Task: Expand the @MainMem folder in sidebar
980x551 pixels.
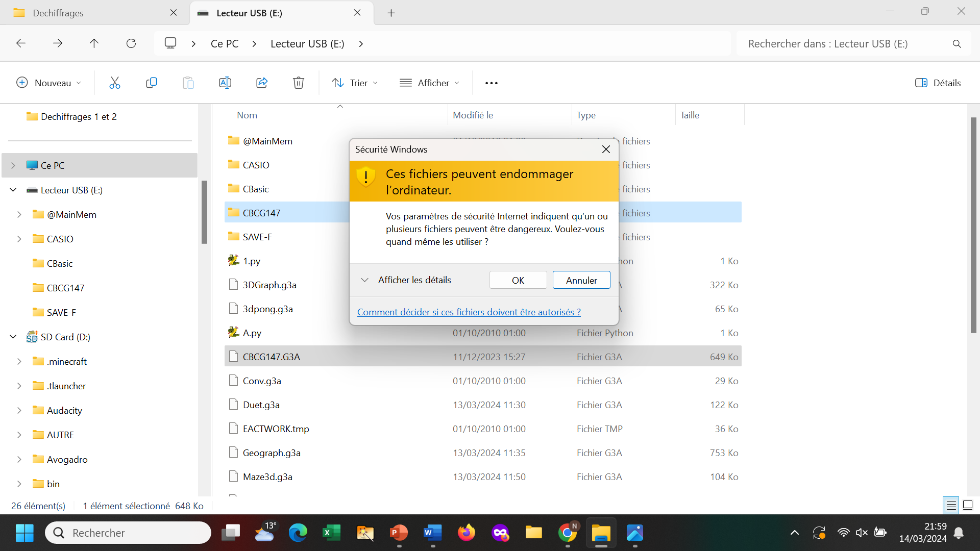Action: (19, 214)
